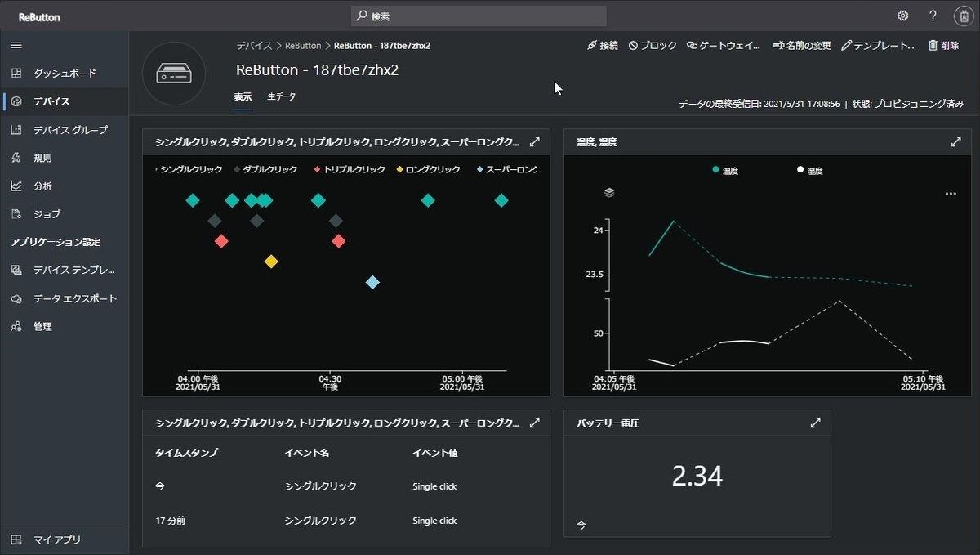Click the round device image icon
This screenshot has height=555, width=980.
(x=174, y=74)
